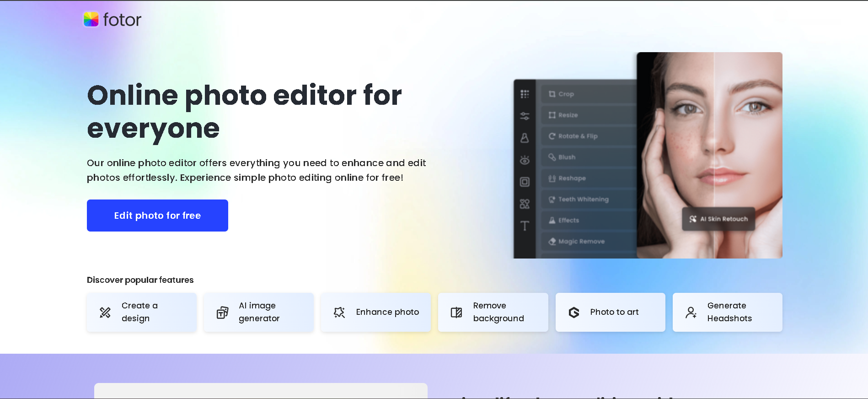This screenshot has height=399, width=868.
Task: Select Effects in the preview tool list
Action: point(589,220)
